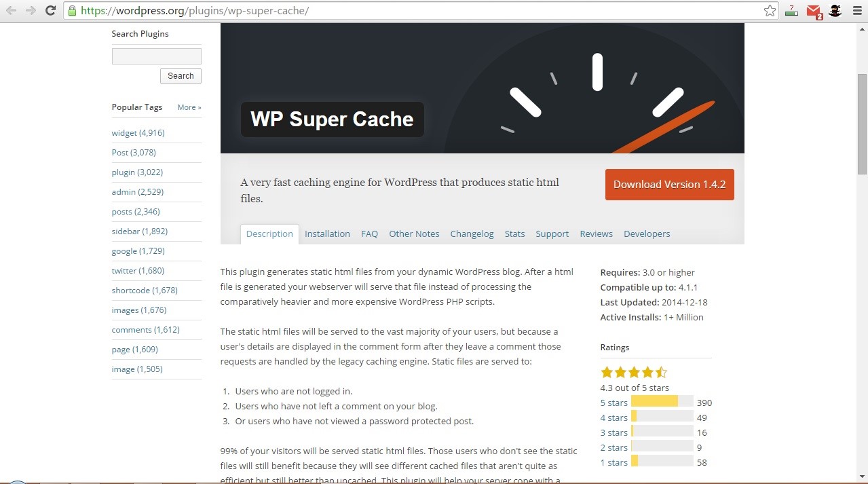Click the 2 stars rating link
The width and height of the screenshot is (868, 484).
point(614,448)
